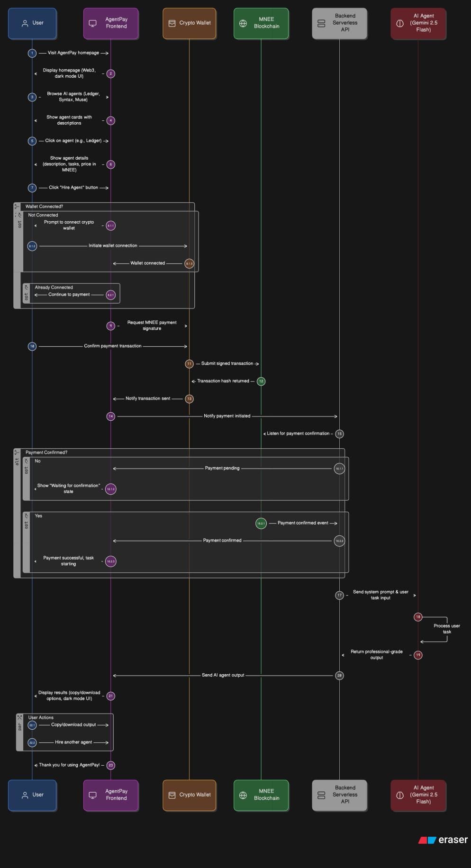Select the top User participant box
Image resolution: width=471 pixels, height=868 pixels.
click(x=32, y=23)
